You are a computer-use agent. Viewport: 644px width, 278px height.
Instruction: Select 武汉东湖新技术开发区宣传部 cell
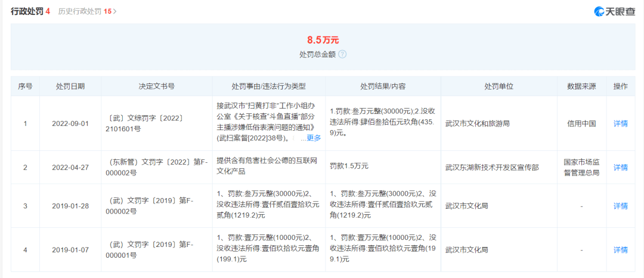click(492, 168)
